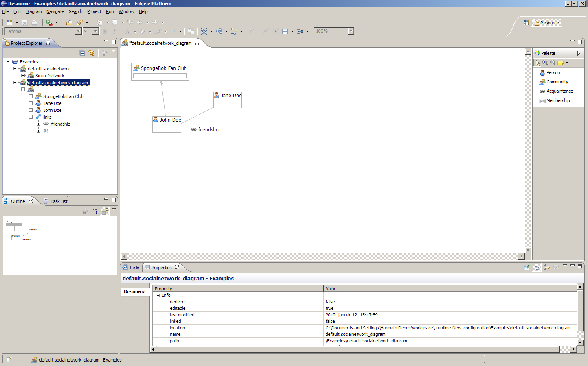Select the SpongeBob Fan Club diagram node
This screenshot has width=588, height=366.
click(x=160, y=72)
